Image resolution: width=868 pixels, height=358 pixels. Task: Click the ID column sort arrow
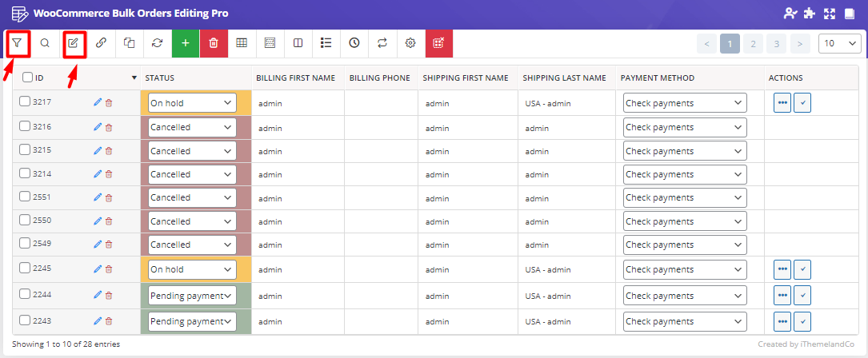(134, 78)
